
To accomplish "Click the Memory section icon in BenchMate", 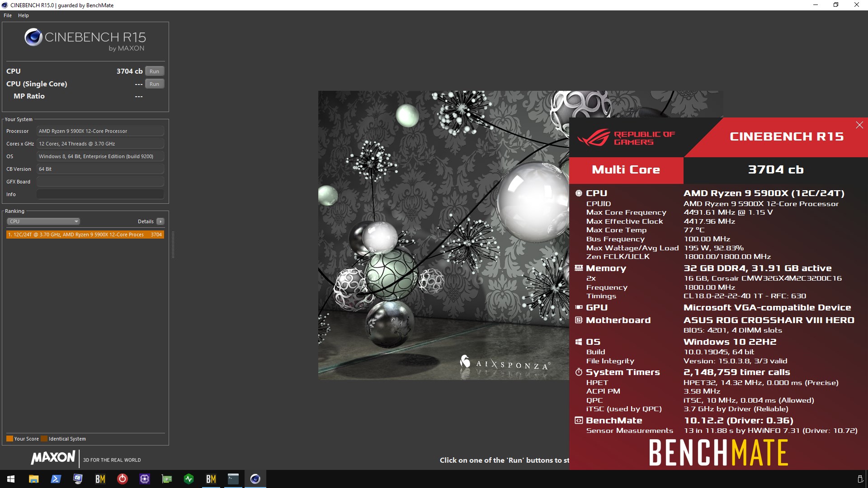I will (579, 268).
